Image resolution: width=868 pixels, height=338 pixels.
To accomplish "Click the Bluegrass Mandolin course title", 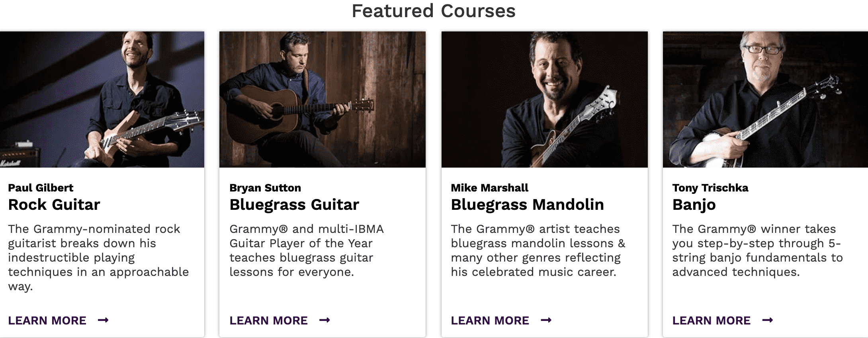I will [x=527, y=205].
